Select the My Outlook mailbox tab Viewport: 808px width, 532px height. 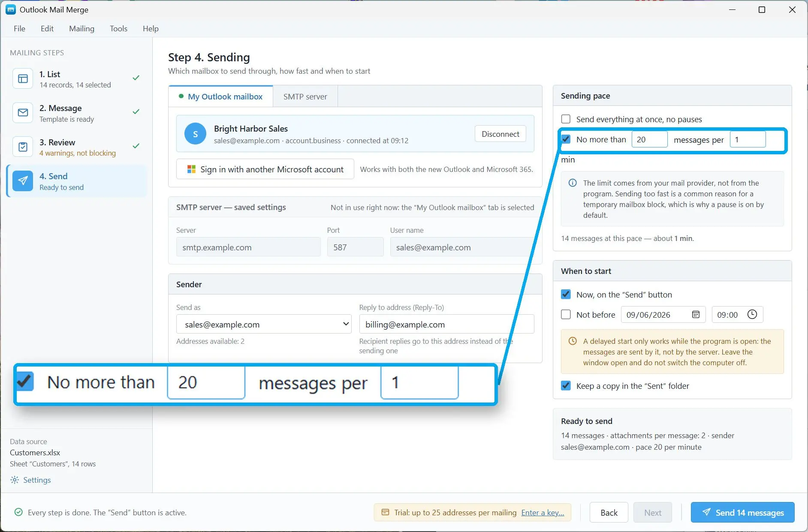(221, 97)
